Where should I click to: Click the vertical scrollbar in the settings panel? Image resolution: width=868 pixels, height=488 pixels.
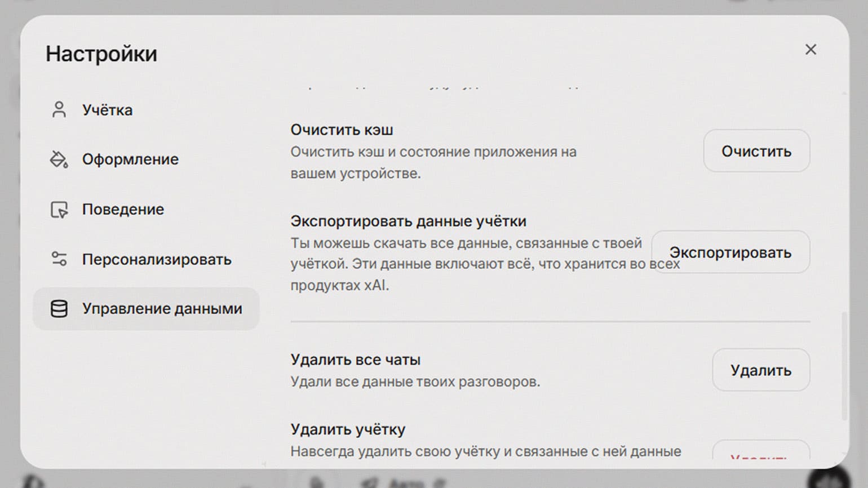[844, 366]
